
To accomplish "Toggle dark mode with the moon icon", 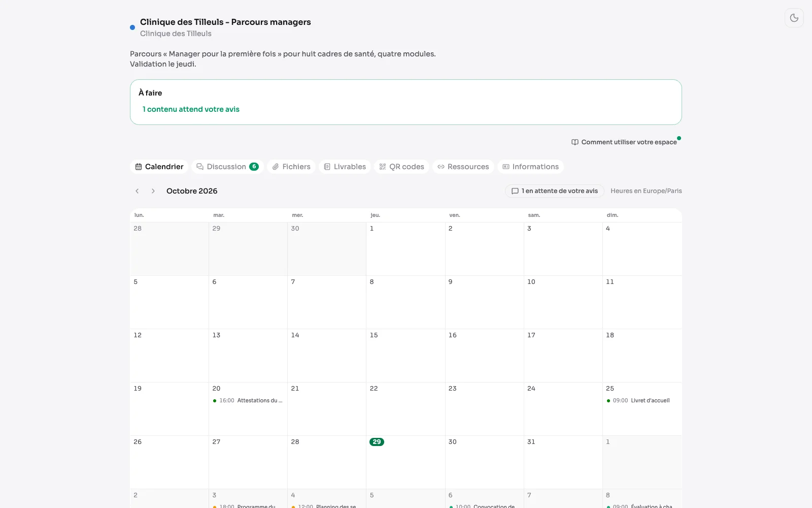I will [x=794, y=18].
